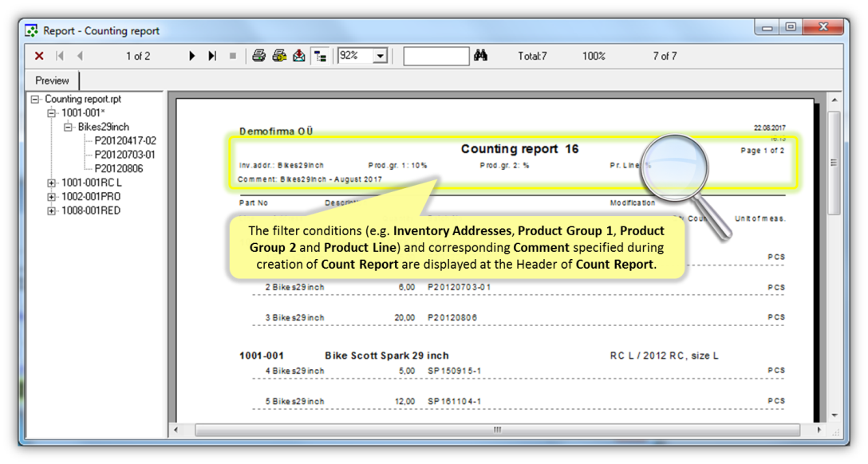This screenshot has height=464, width=868.
Task: Go to the first report page
Action: point(60,56)
